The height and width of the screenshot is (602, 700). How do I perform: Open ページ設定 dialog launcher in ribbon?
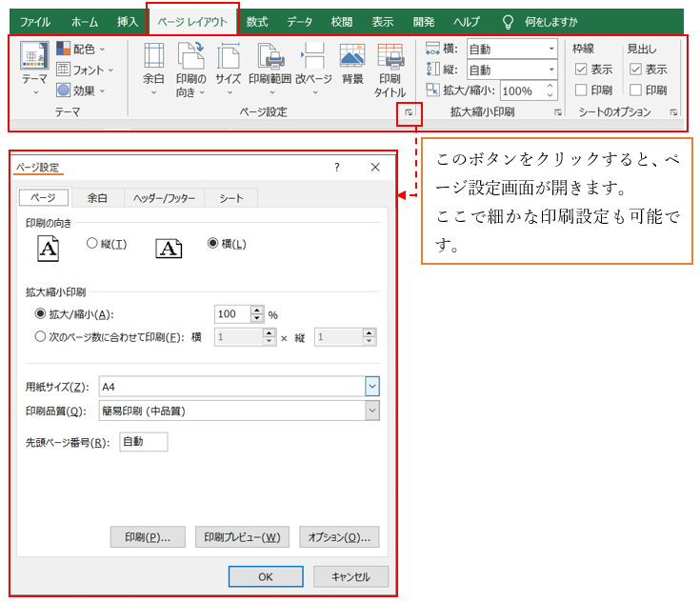(x=409, y=112)
